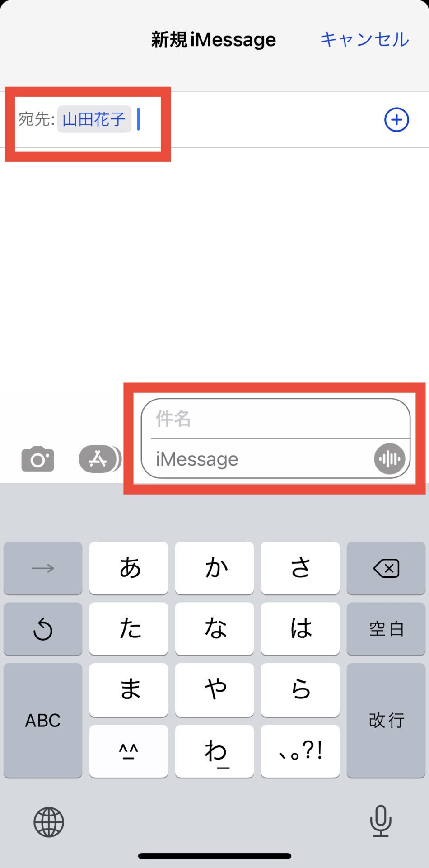Tap the undo circular arrow key
Image resolution: width=429 pixels, height=868 pixels.
tap(43, 628)
